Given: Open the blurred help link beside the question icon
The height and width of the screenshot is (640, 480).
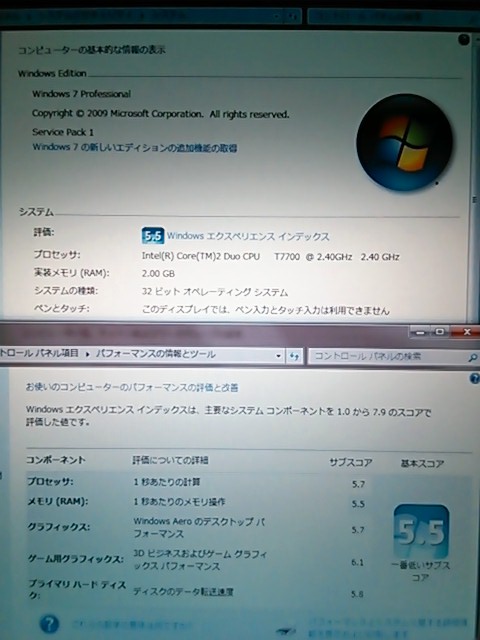Looking at the screenshot, I should click(x=132, y=624).
